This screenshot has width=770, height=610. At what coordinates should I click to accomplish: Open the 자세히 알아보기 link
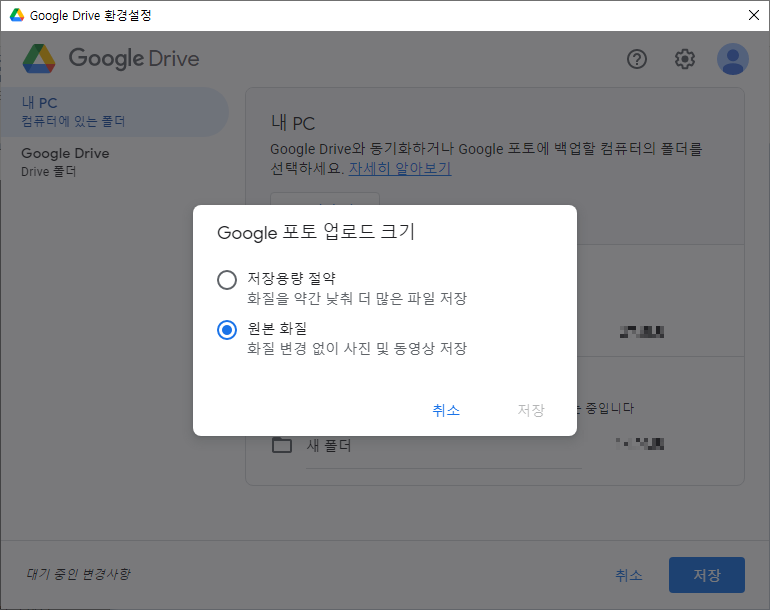point(400,168)
